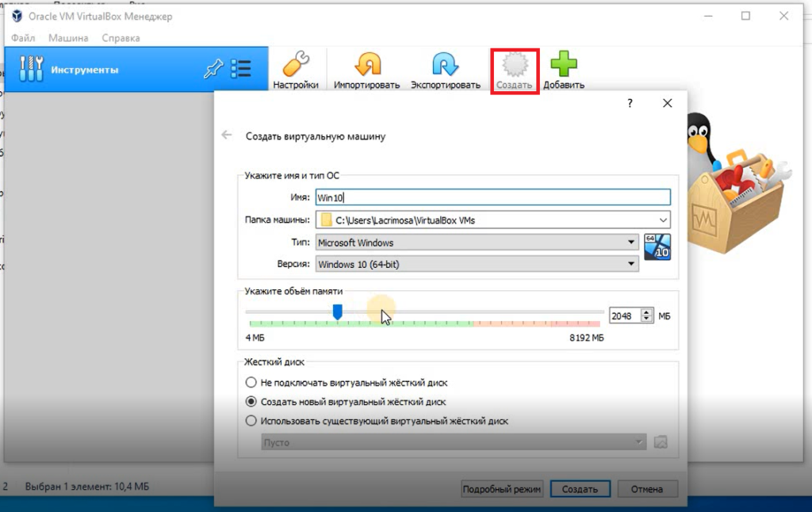Open the Пусто existing disk dropdown
This screenshot has height=512, width=812.
click(454, 442)
